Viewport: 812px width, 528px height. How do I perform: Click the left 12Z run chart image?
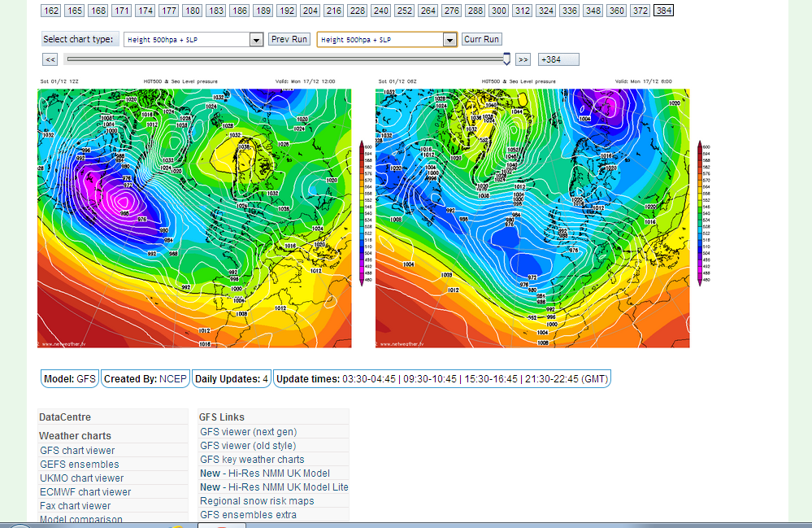[194, 218]
